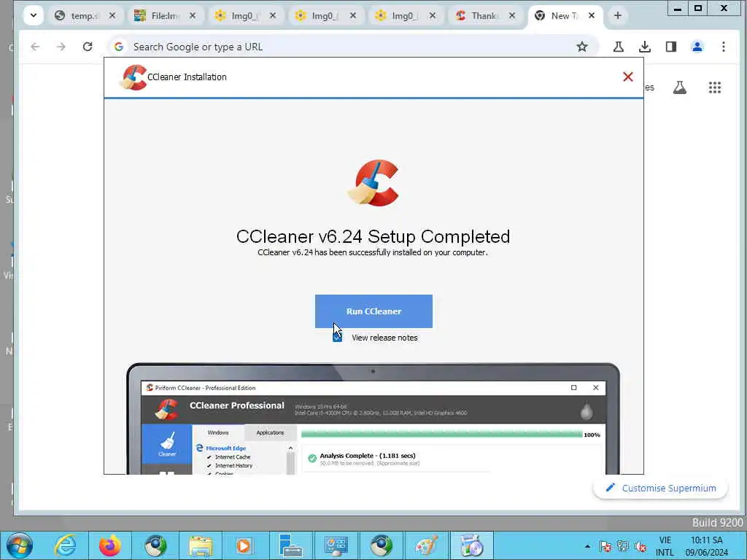Click the CCleaner logo in installer header
The width and height of the screenshot is (747, 560).
[x=133, y=77]
